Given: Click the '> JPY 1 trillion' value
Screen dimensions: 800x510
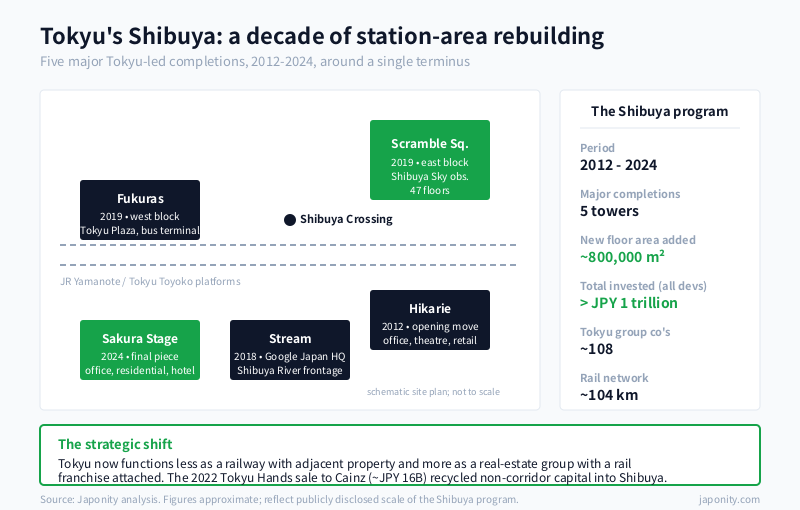Looking at the screenshot, I should click(x=629, y=303).
